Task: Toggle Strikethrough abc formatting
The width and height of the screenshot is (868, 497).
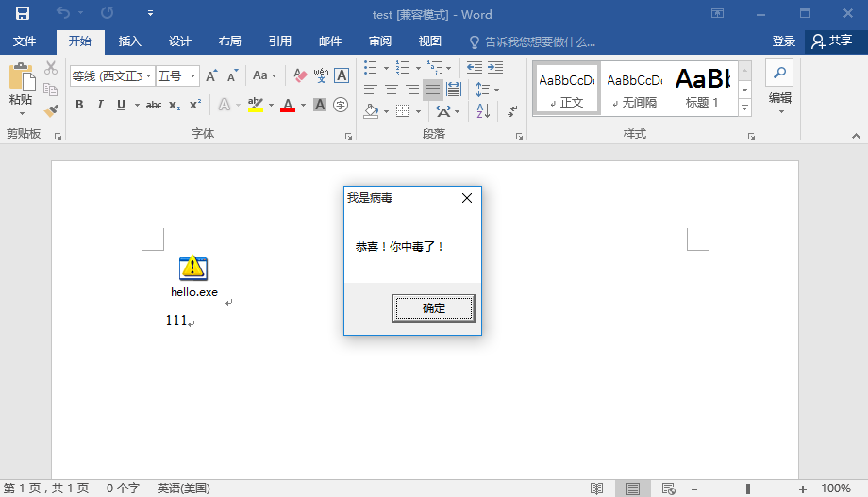Action: (154, 105)
